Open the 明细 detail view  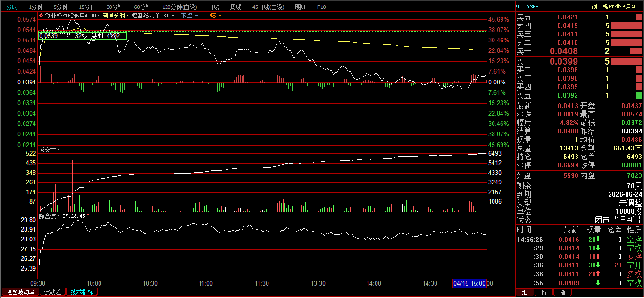coord(301,7)
